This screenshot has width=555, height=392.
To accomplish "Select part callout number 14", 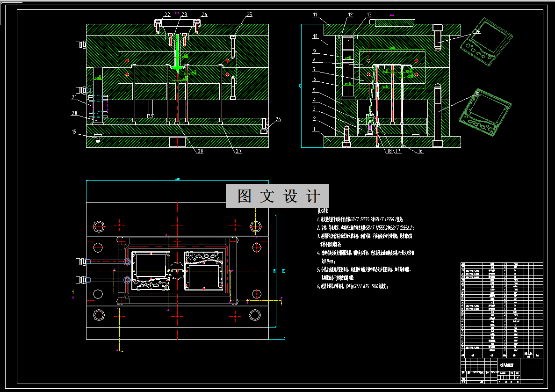I will click(x=477, y=31).
